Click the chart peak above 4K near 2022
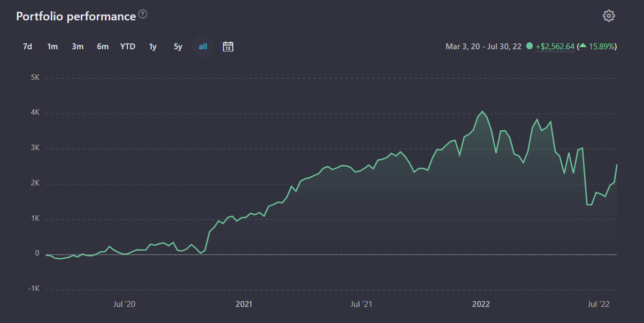Screen dimensions: 644x323 (x=482, y=111)
